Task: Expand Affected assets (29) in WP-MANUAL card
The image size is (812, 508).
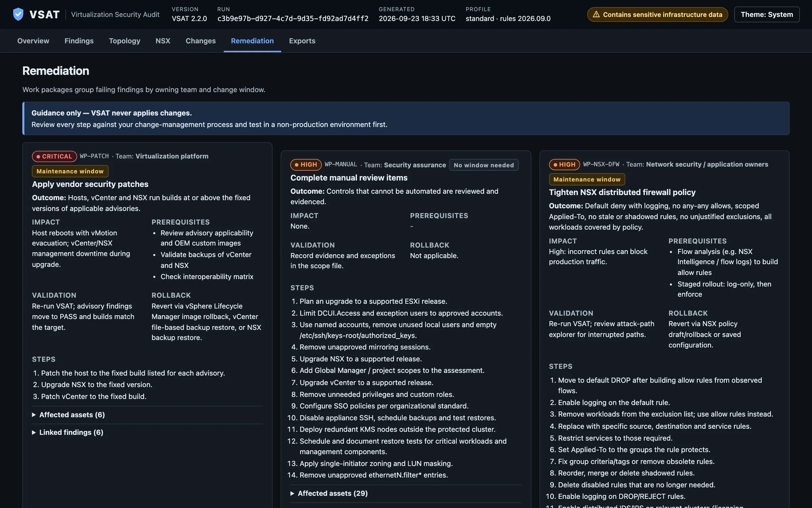Action: pos(406,493)
